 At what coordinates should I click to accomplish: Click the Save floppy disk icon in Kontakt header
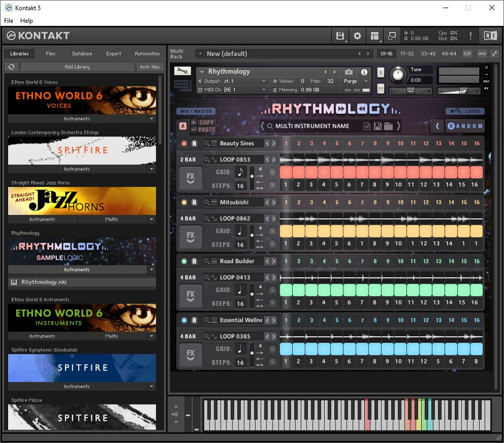[x=340, y=36]
